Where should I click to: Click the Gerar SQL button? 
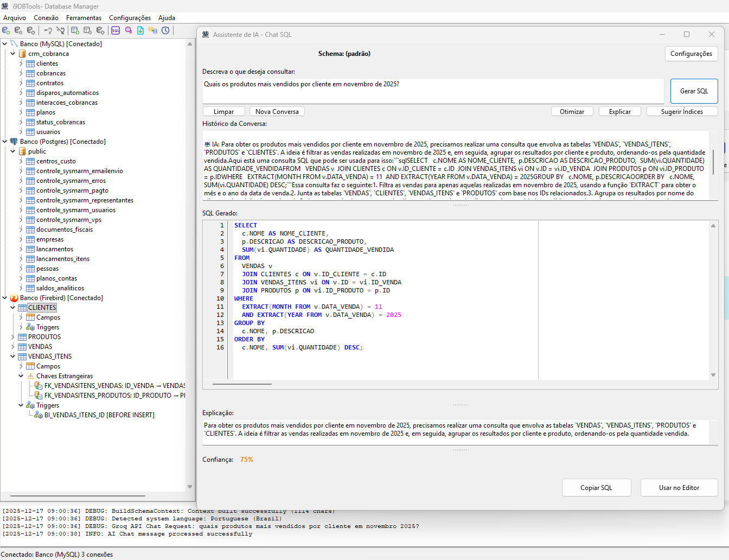[x=694, y=91]
